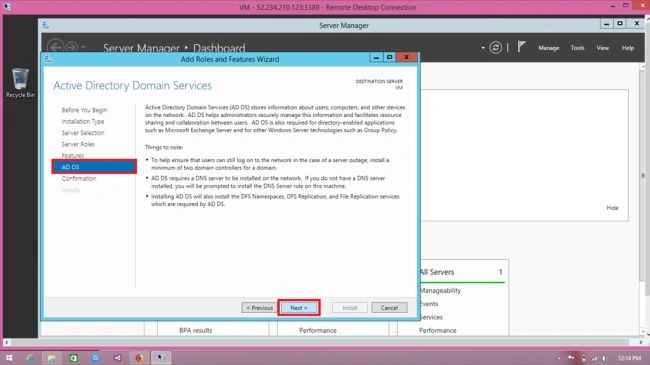Click the Remote Desktop Connection title bar icon
The image size is (650, 365).
(x=7, y=7)
